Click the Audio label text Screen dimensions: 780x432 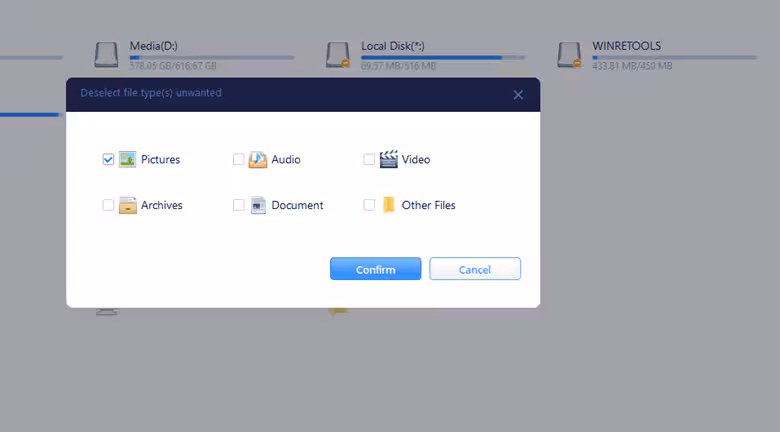click(286, 160)
